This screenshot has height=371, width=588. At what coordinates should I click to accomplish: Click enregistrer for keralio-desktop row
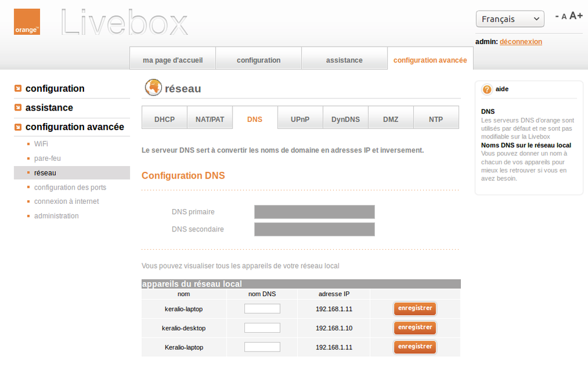pos(415,327)
